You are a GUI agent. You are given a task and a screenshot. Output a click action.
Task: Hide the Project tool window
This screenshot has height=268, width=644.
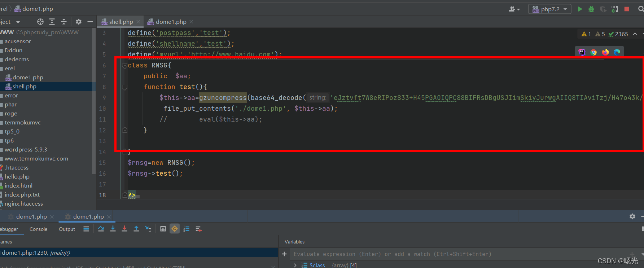coord(90,22)
